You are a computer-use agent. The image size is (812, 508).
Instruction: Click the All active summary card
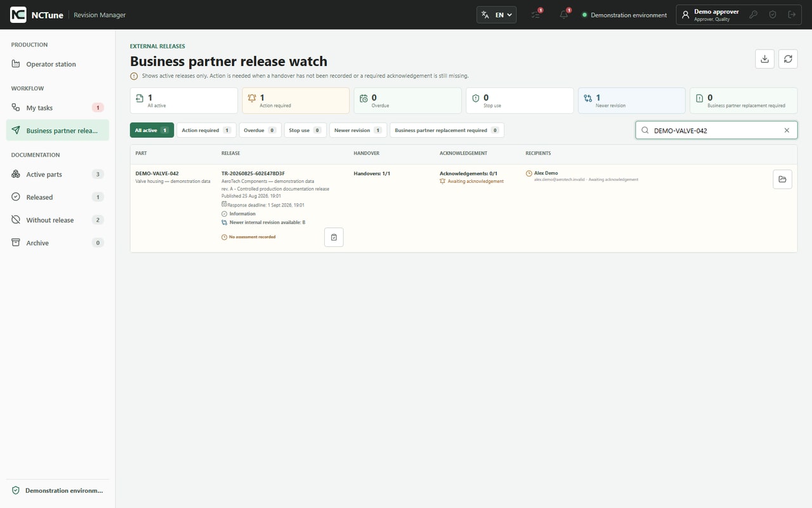(184, 100)
